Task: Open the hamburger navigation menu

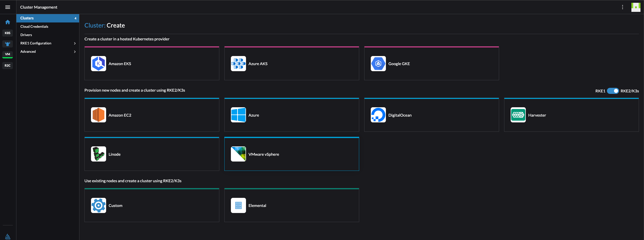Action: point(8,7)
